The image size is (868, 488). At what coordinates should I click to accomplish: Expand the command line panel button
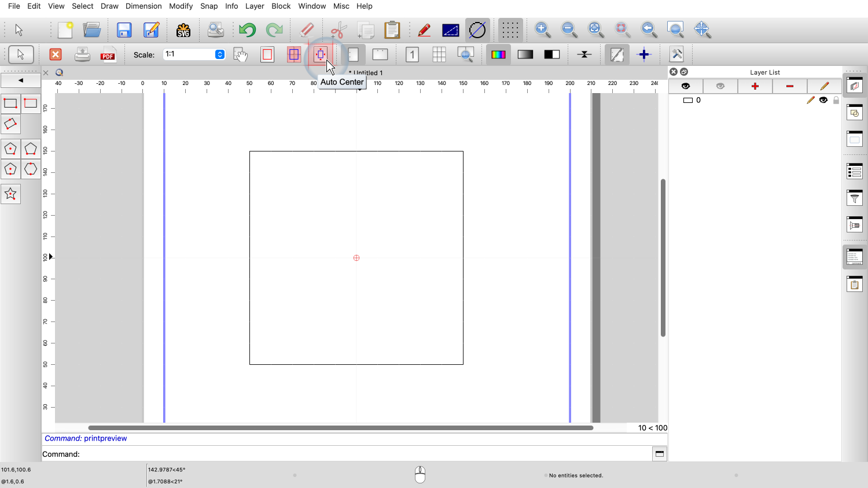tap(659, 454)
